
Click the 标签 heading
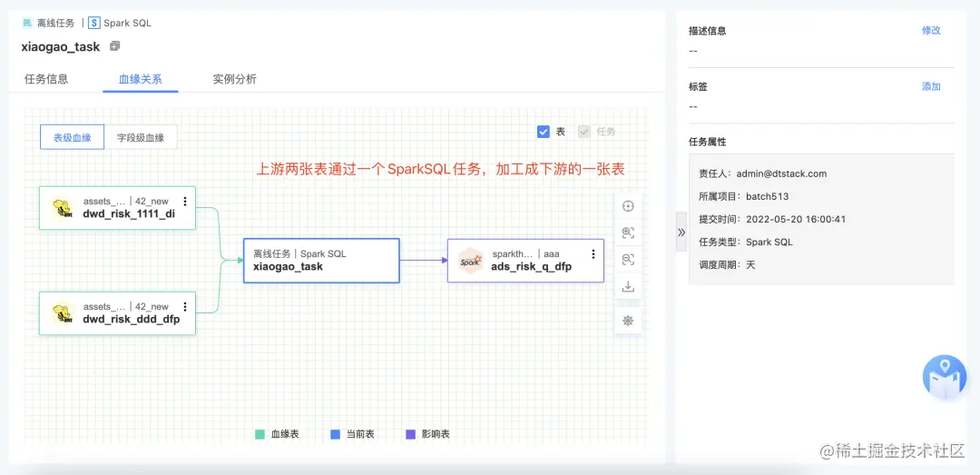[x=698, y=86]
